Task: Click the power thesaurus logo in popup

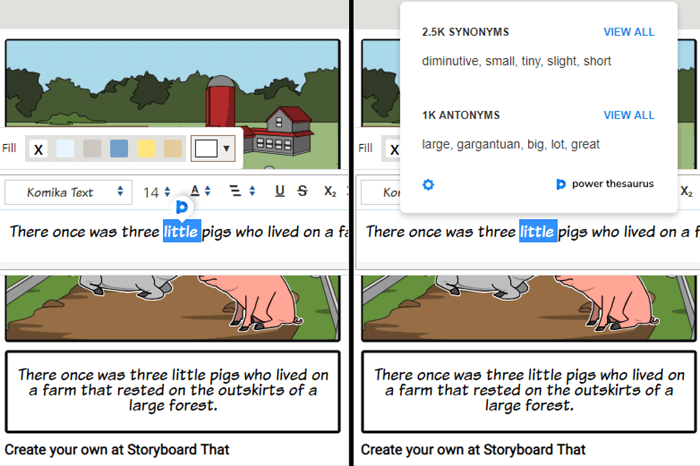Action: 605,184
